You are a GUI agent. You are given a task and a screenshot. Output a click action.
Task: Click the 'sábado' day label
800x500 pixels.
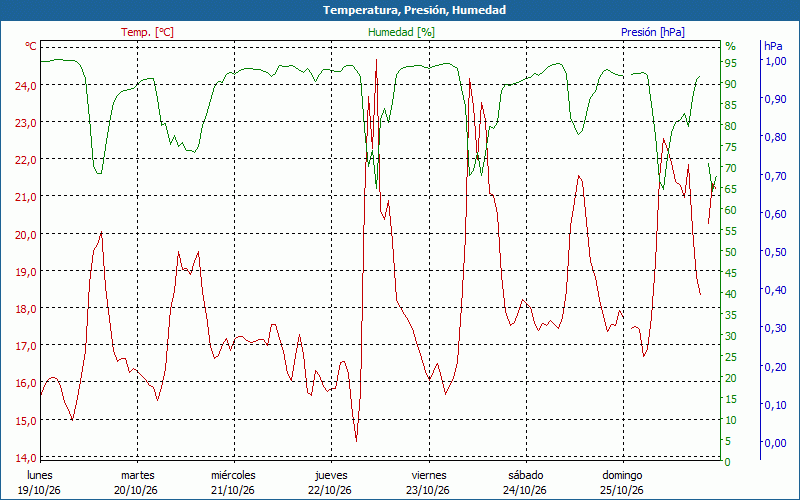[x=526, y=475]
